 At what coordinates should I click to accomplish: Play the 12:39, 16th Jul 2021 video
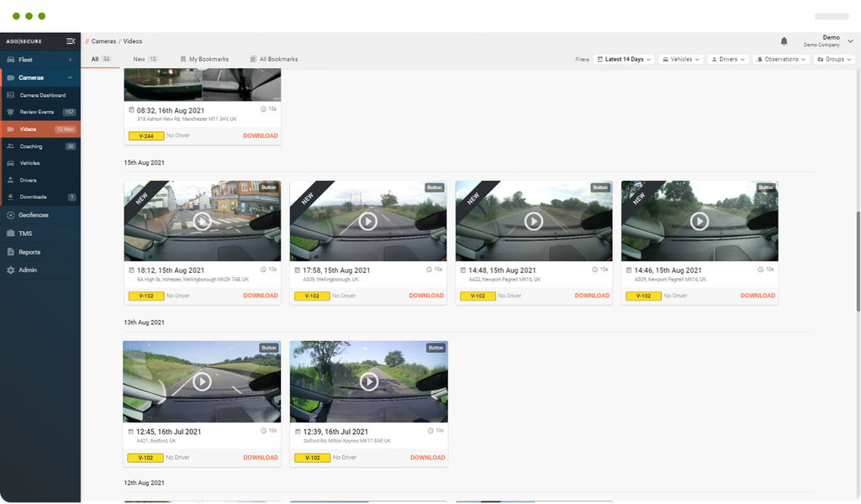(369, 381)
